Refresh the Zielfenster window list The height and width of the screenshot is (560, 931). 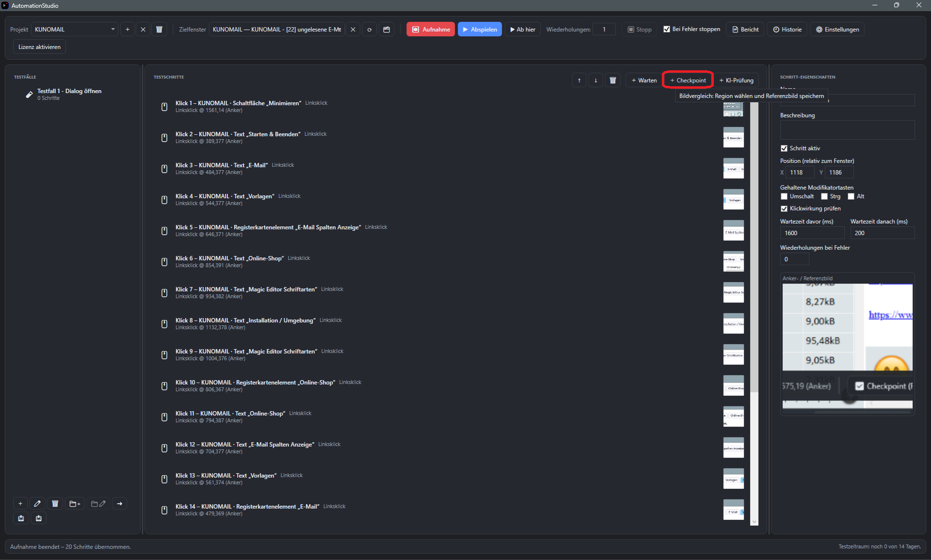(x=369, y=30)
